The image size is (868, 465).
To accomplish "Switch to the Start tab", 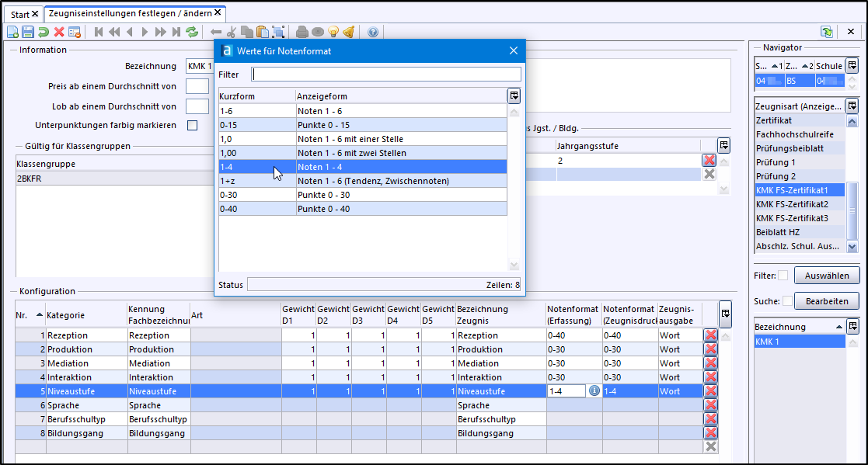I will [x=20, y=14].
